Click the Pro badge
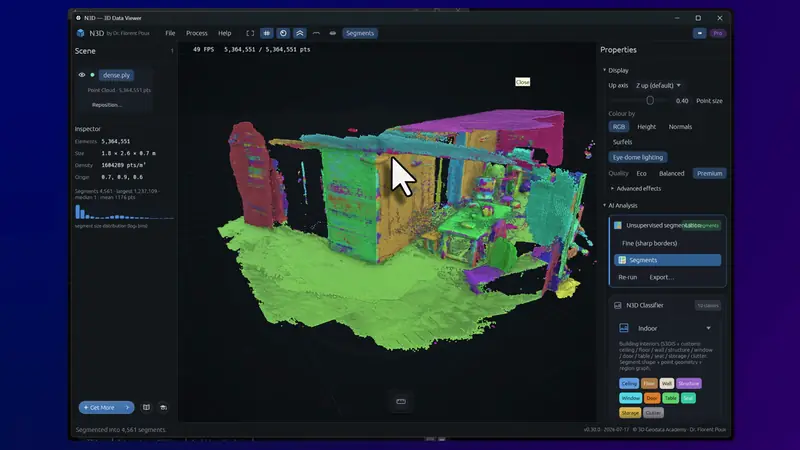800x450 pixels. point(718,33)
